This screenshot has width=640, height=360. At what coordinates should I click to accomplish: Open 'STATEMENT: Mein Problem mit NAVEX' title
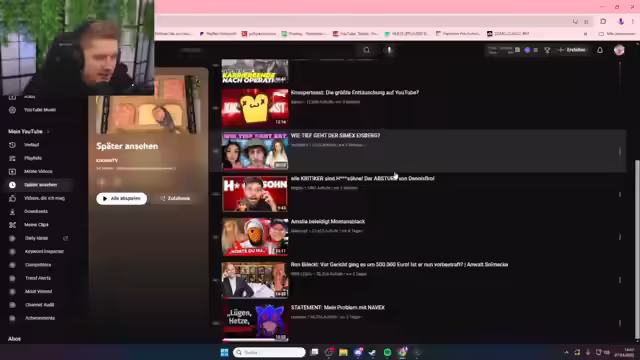(x=338, y=308)
